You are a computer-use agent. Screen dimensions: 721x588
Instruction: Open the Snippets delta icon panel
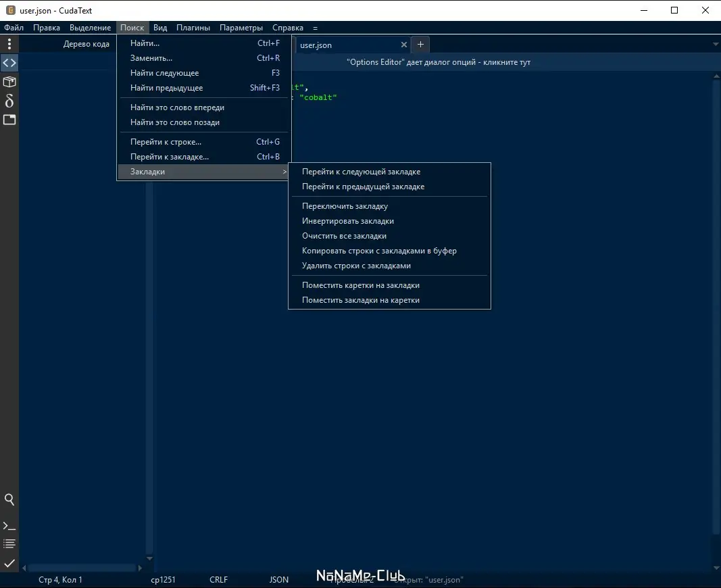(9, 101)
